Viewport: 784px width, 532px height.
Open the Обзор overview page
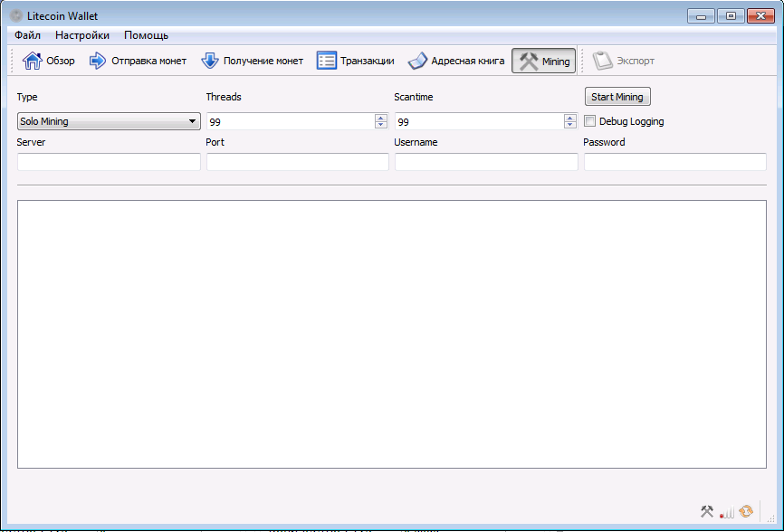point(49,61)
